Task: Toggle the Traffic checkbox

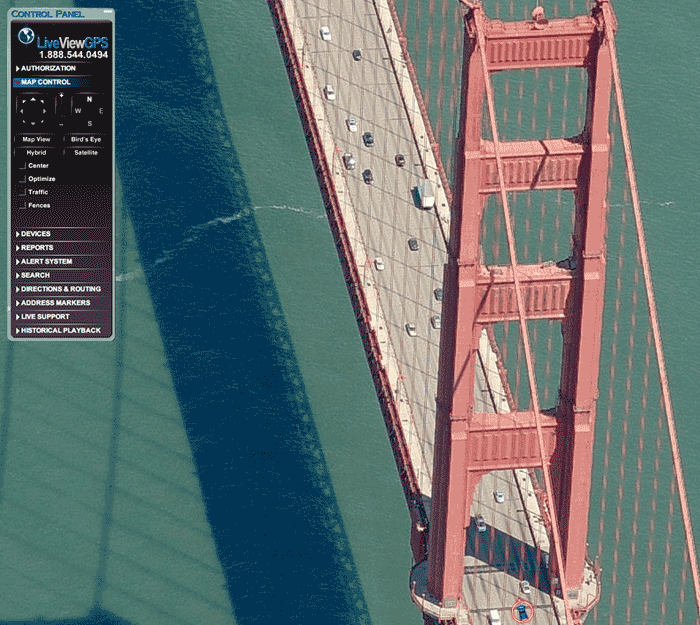Action: tap(23, 192)
